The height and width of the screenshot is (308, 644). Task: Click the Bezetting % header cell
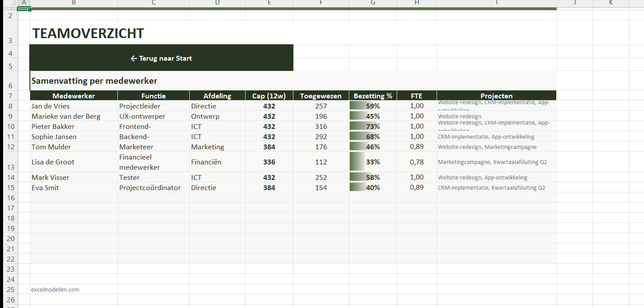pos(373,96)
